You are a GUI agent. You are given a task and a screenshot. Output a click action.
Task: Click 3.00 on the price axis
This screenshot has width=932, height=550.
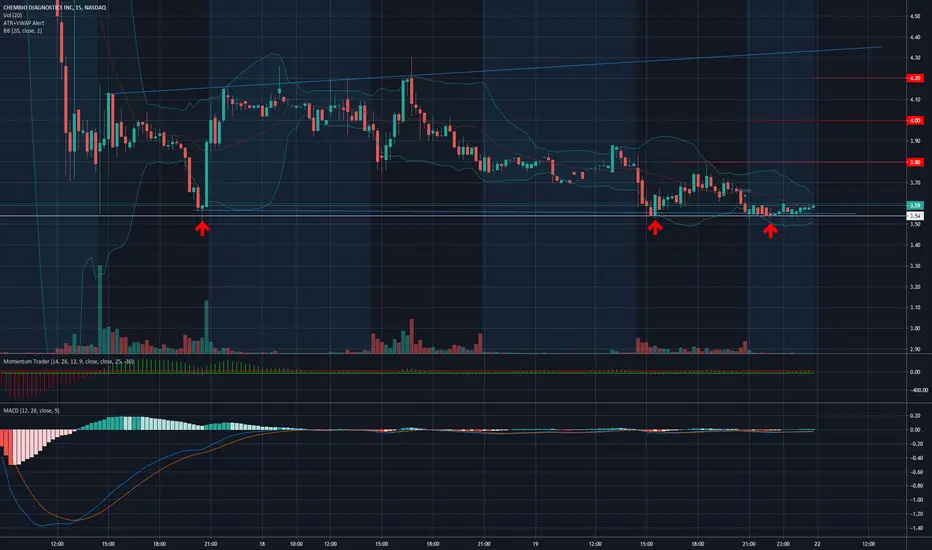(915, 328)
